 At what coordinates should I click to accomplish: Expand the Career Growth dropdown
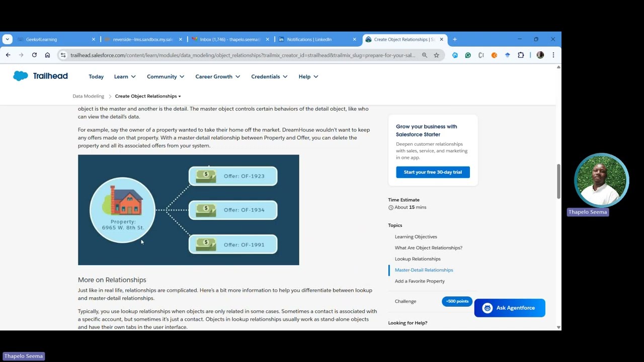(218, 77)
